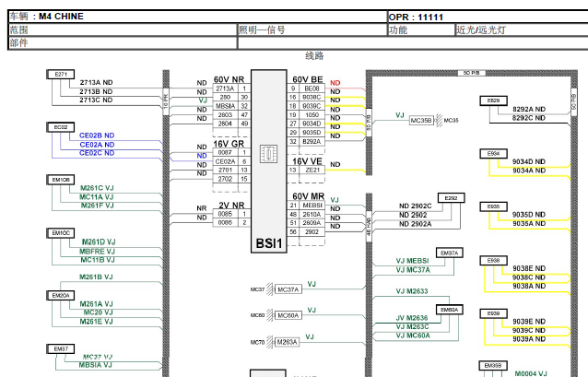Click the 9038E ND wire label

click(x=529, y=268)
